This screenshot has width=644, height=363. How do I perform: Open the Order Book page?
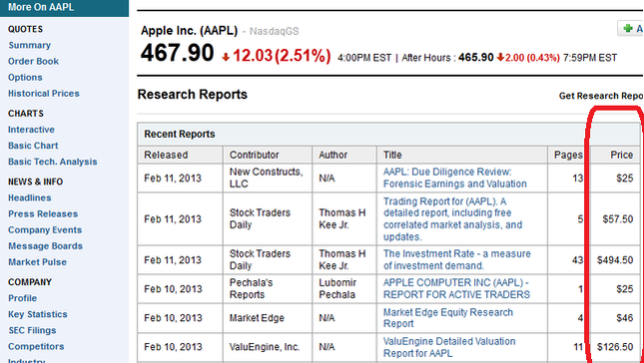(x=33, y=61)
